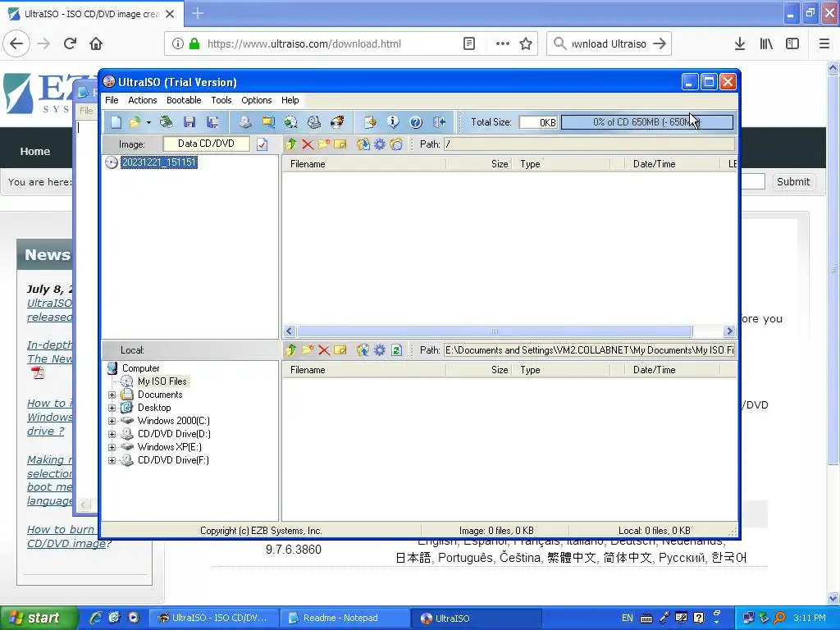Click the Exit door icon in toolbar

440,122
